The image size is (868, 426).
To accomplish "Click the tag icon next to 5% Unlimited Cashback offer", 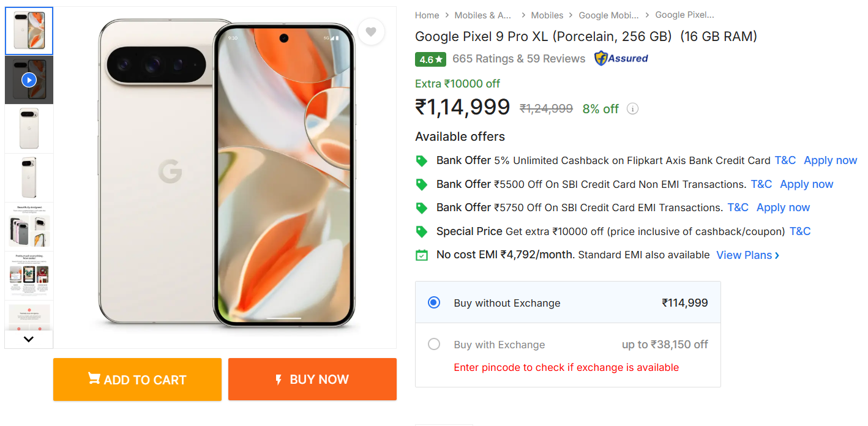I will coord(421,161).
